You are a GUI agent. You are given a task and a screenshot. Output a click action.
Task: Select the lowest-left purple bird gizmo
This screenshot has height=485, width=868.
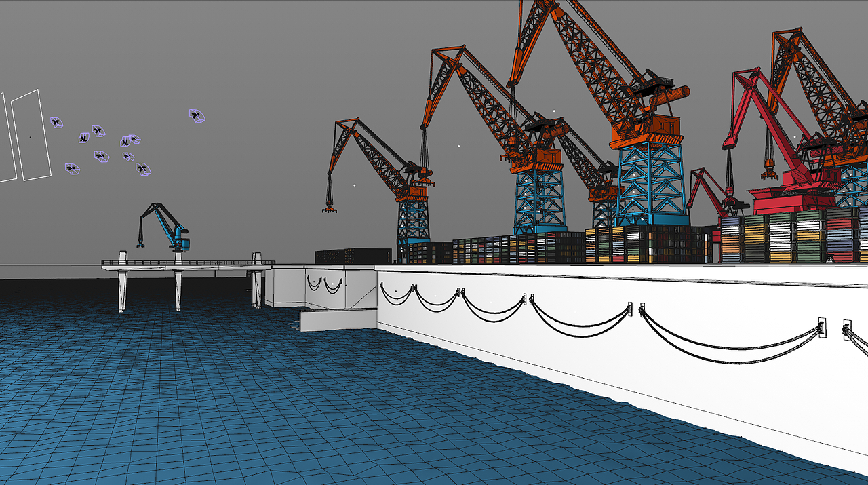pyautogui.click(x=72, y=169)
